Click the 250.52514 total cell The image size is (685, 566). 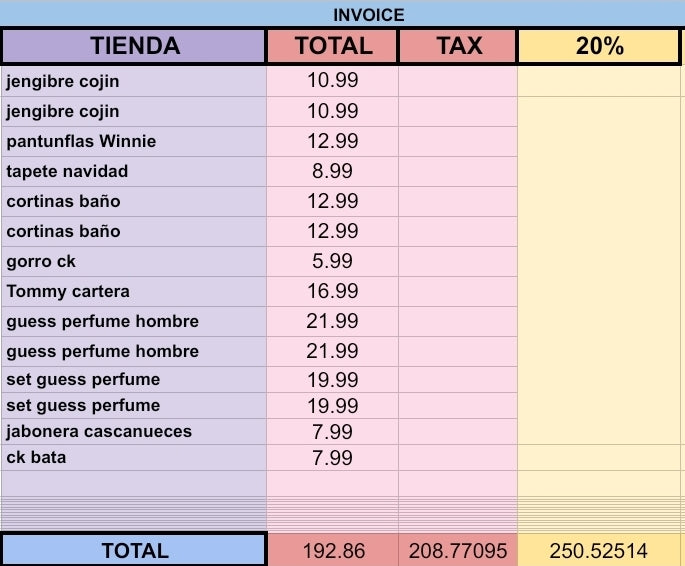tap(600, 550)
